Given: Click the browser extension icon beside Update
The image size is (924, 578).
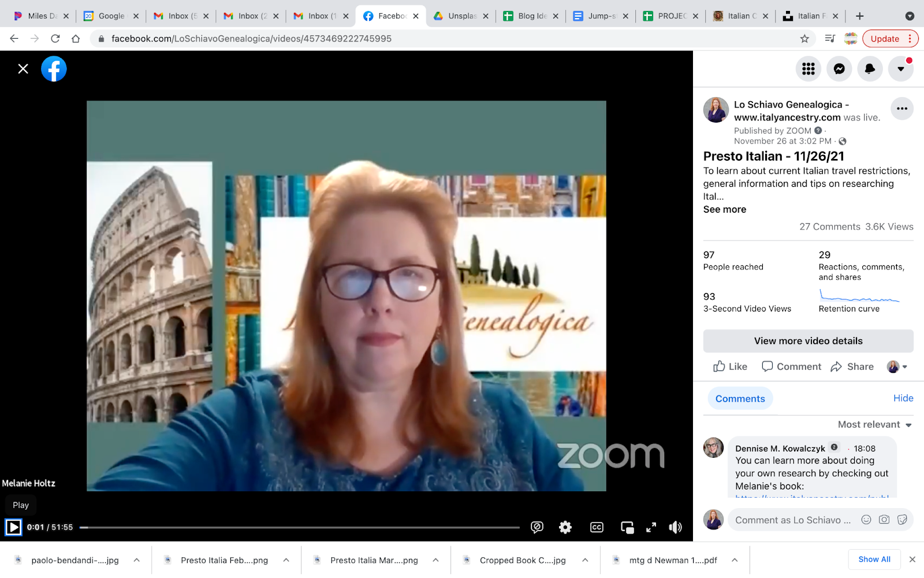Looking at the screenshot, I should (x=851, y=39).
